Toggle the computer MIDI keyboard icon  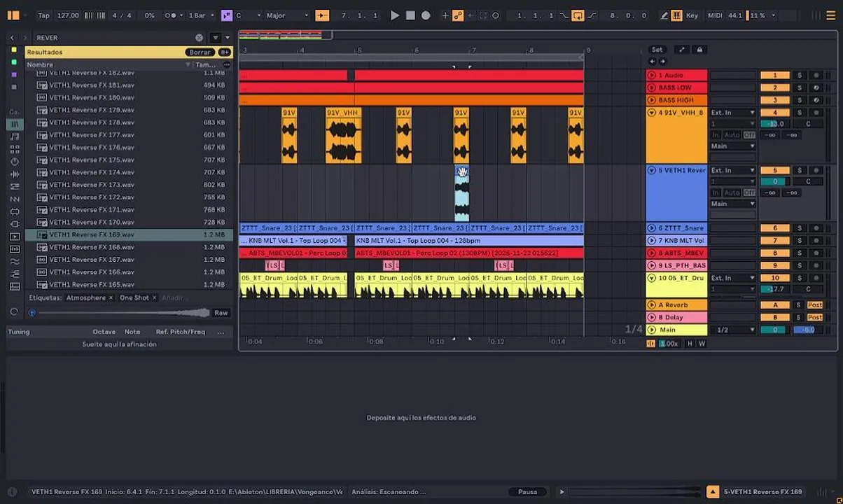676,15
